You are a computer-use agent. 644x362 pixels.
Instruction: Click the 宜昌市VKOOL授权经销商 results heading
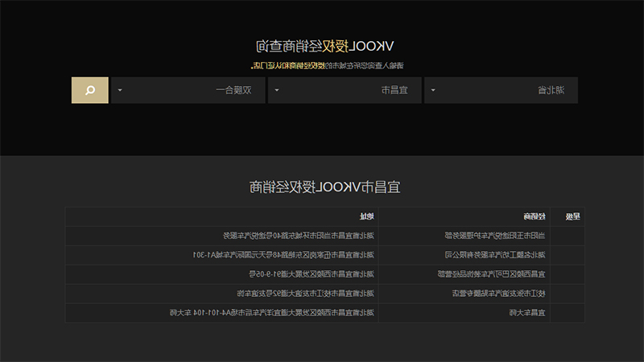[x=325, y=187]
